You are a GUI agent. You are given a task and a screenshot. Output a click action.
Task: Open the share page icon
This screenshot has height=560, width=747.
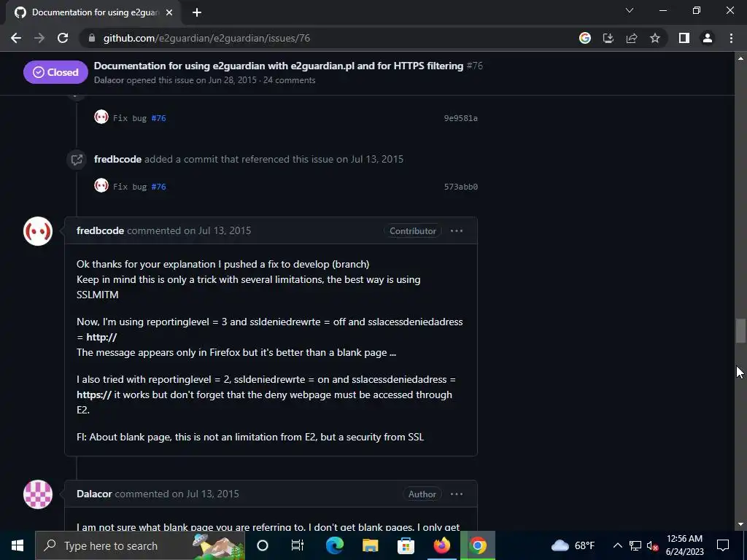click(632, 38)
